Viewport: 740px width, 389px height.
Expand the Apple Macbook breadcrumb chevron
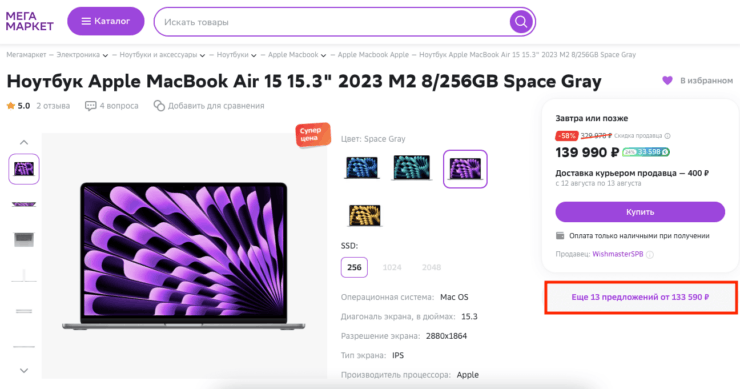click(324, 55)
